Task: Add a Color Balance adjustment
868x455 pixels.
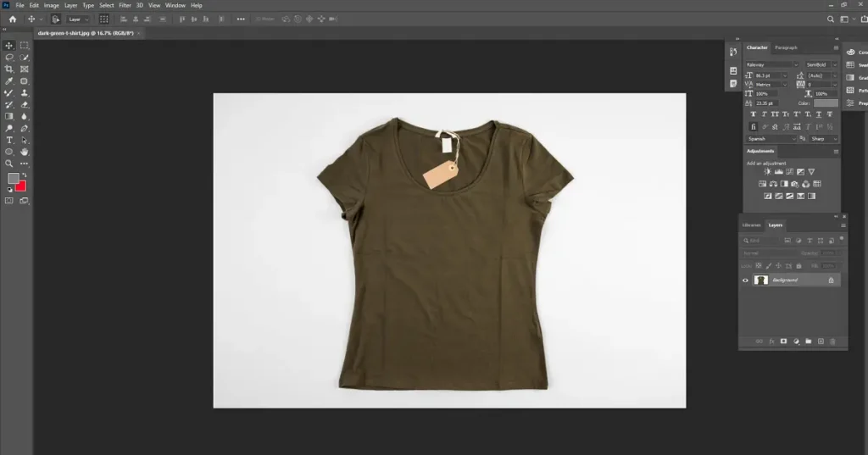Action: [x=773, y=184]
